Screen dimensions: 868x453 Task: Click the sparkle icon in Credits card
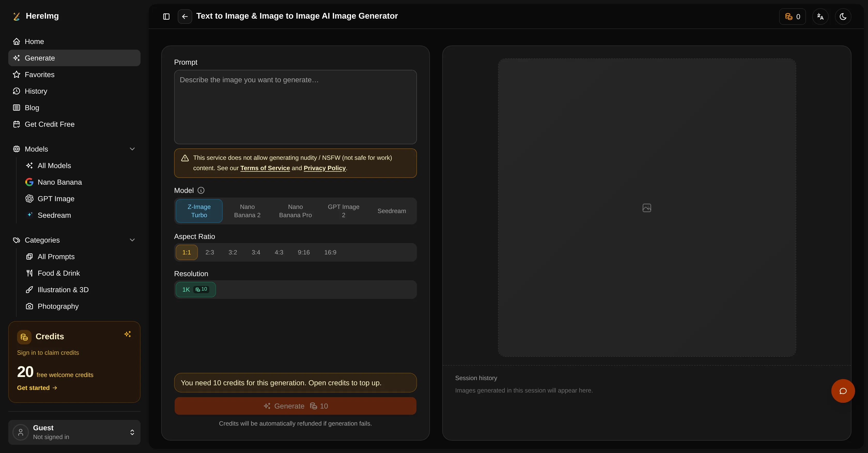point(128,334)
